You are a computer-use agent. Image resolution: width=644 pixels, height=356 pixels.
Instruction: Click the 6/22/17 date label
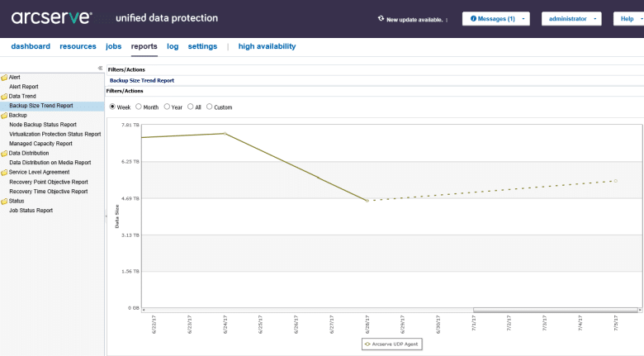tap(154, 325)
